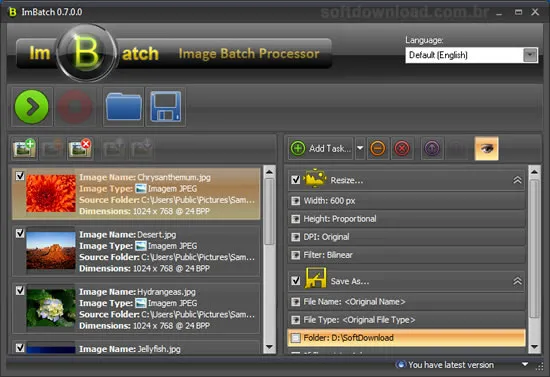Save task with blue floppy disk icon
Viewport: 550px width, 377px height.
point(166,107)
